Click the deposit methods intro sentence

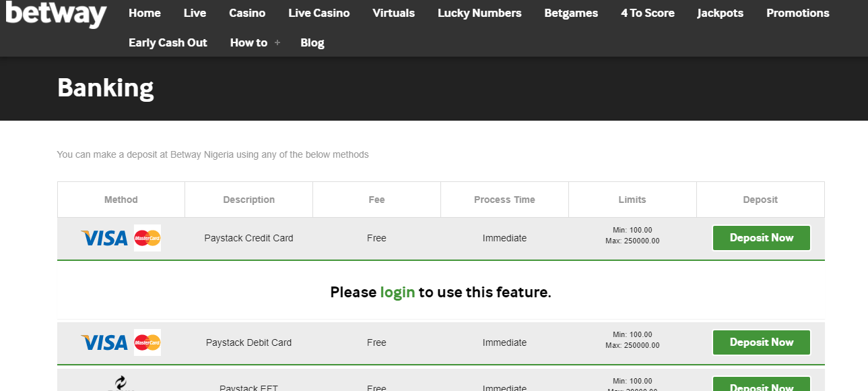point(213,154)
